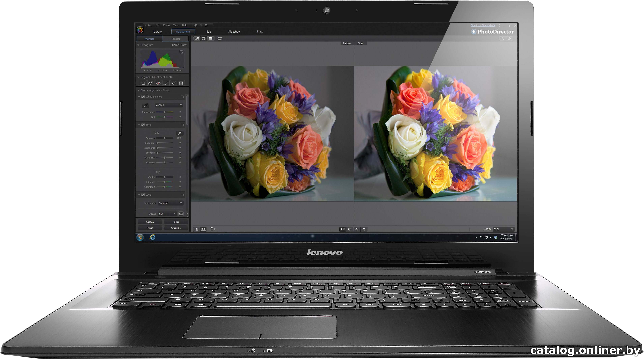Click the Saturation slider handle
Screen dimensions: 644x359
165,187
